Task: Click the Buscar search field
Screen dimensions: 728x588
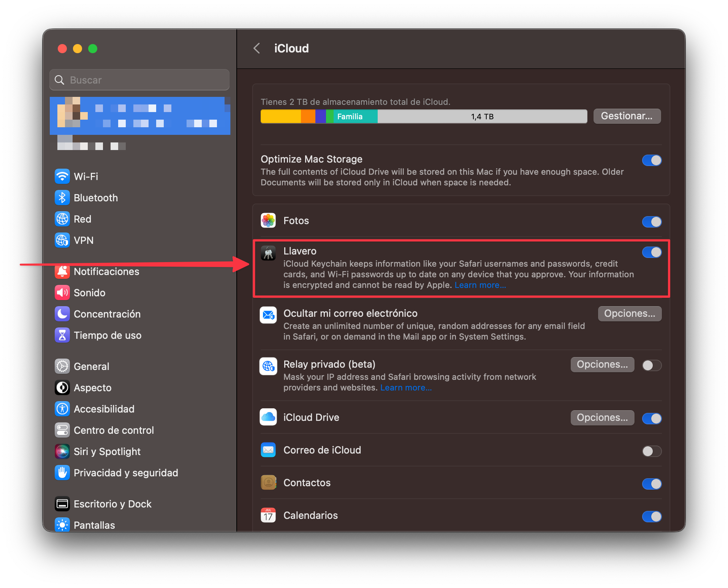Action: pos(139,80)
